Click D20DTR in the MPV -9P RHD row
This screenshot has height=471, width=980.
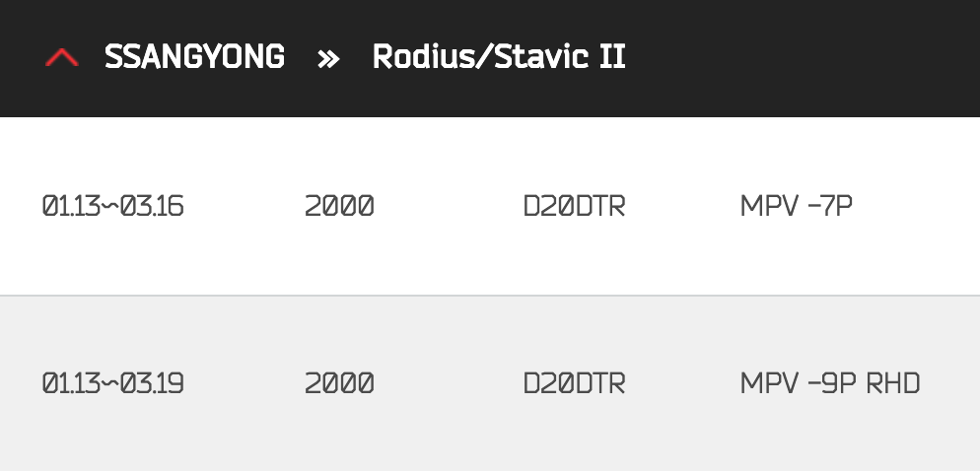574,383
